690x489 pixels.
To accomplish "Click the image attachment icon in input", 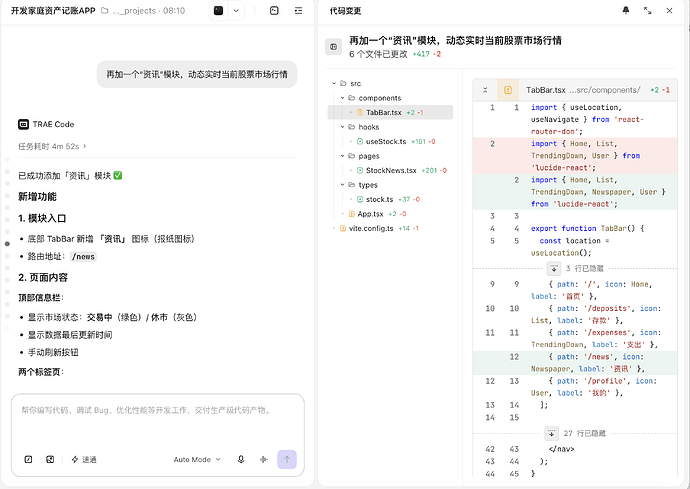I will pyautogui.click(x=50, y=460).
